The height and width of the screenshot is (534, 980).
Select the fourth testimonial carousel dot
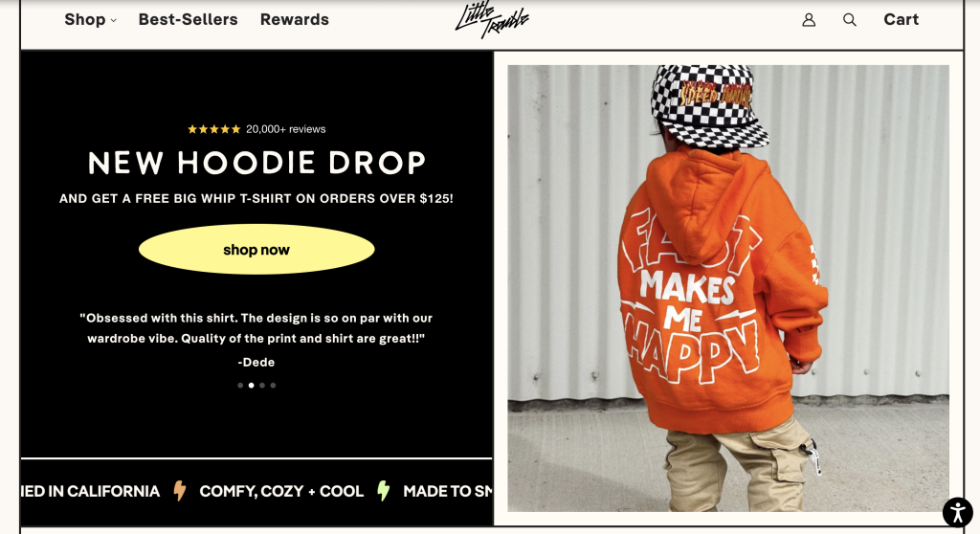point(273,385)
